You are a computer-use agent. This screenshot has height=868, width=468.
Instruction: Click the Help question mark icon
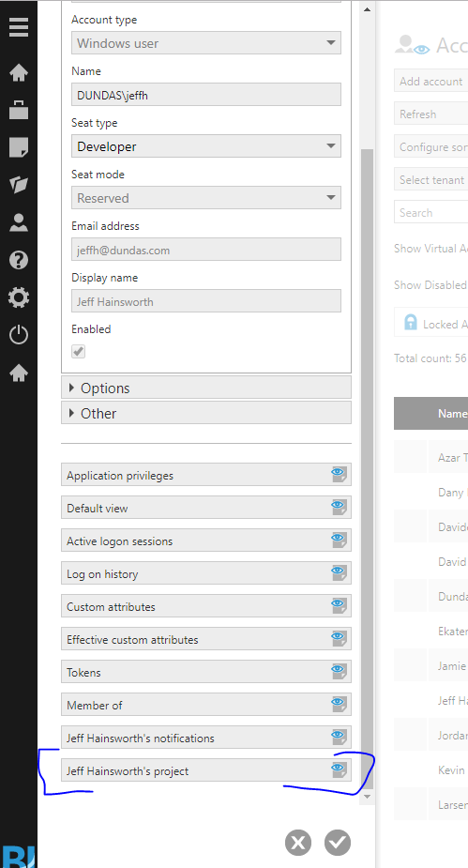tap(19, 260)
